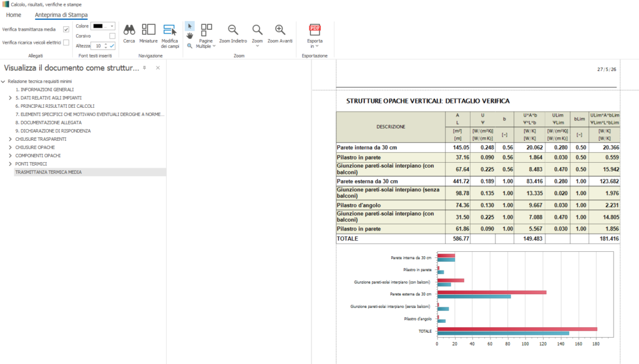Image resolution: width=639 pixels, height=364 pixels.
Task: Open the Pagine Multiple dropdown
Action: [x=206, y=36]
